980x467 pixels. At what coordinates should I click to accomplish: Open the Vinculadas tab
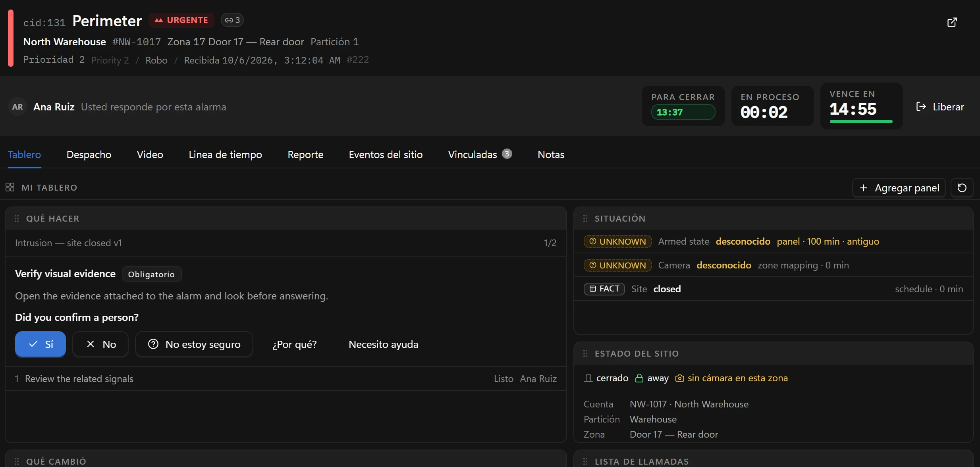point(480,154)
